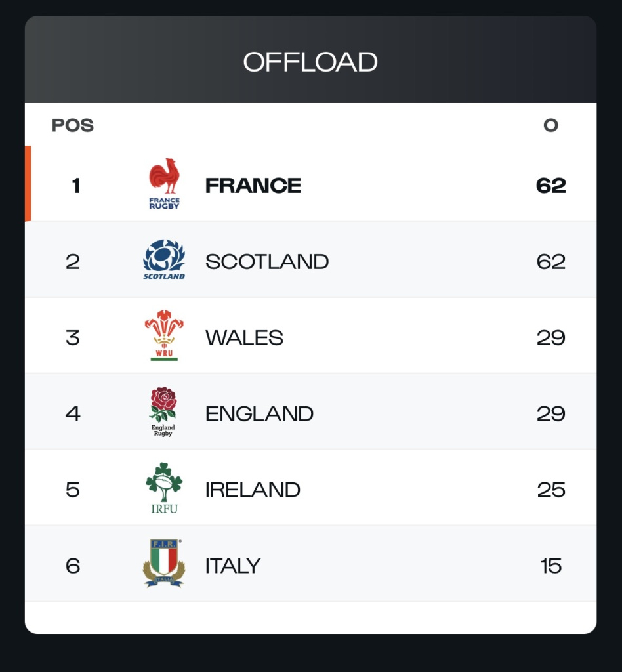Click France's offload value 62
Image resolution: width=622 pixels, height=672 pixels.
pos(550,186)
